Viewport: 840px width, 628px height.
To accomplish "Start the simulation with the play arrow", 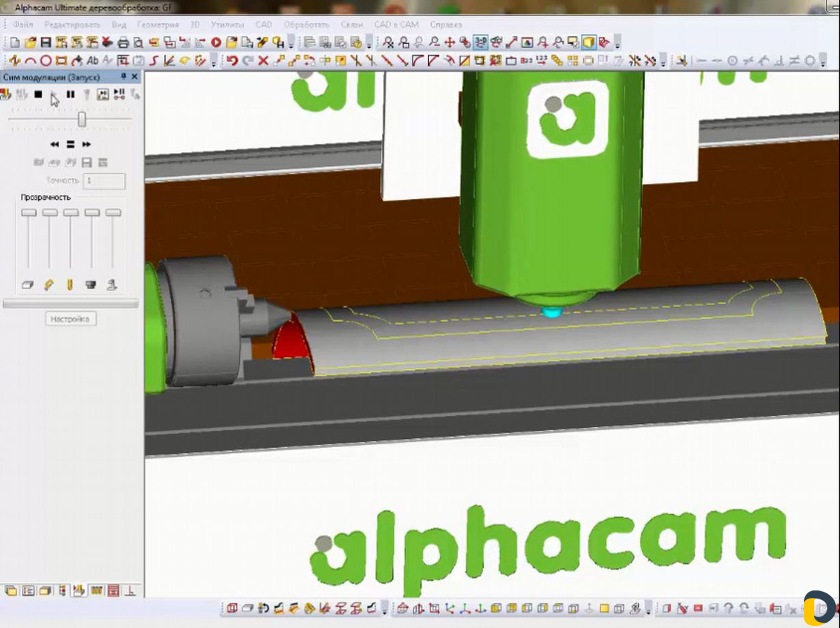I will (x=54, y=94).
